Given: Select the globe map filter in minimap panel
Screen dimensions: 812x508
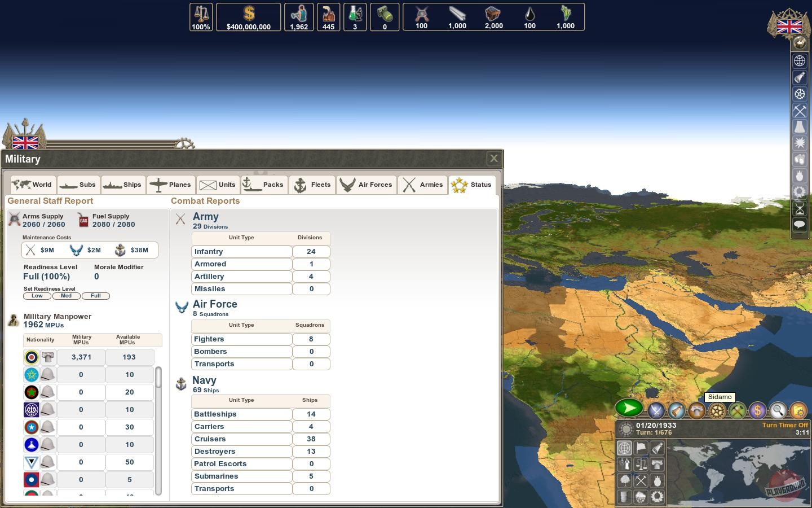Looking at the screenshot, I should [x=624, y=448].
